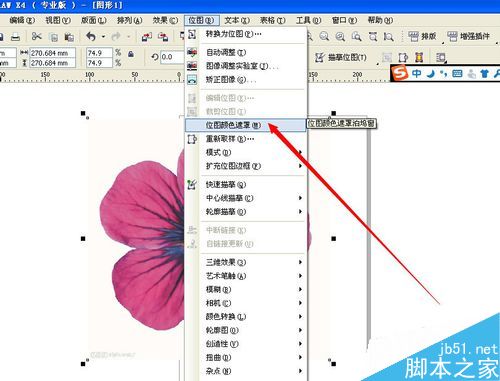Click the Copy icon in the toolbar
The width and height of the screenshot is (500, 381).
pyautogui.click(x=53, y=37)
